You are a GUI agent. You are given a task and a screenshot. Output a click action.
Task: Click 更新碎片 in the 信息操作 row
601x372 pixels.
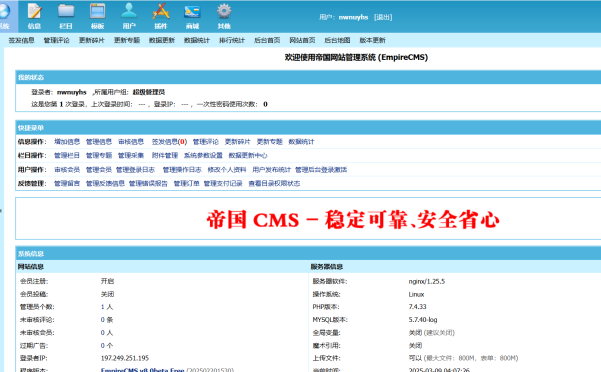237,142
